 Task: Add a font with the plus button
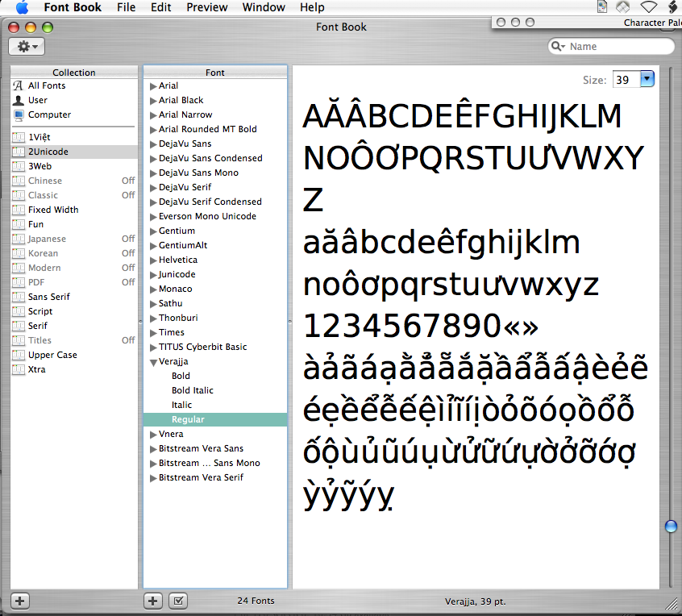pos(152,601)
